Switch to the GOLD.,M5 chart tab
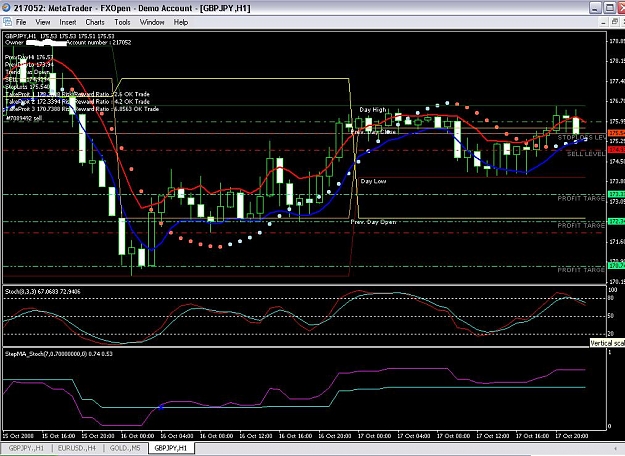Screen dimensions: 625x456 click(x=125, y=448)
